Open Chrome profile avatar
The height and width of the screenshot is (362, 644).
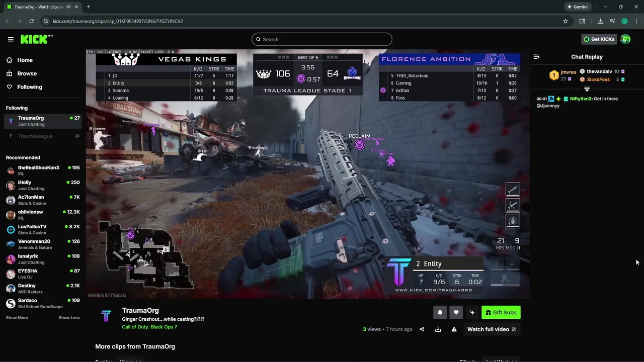point(624,21)
